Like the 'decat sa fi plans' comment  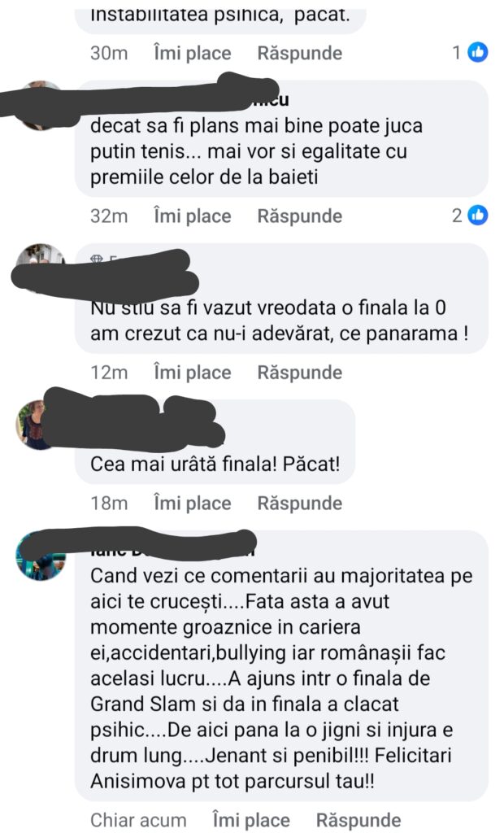pos(193,216)
